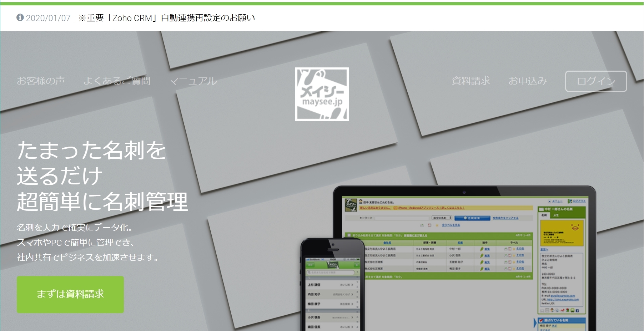Click the headline 超簡単に名刺管理
Image resolution: width=644 pixels, height=331 pixels.
pyautogui.click(x=102, y=202)
